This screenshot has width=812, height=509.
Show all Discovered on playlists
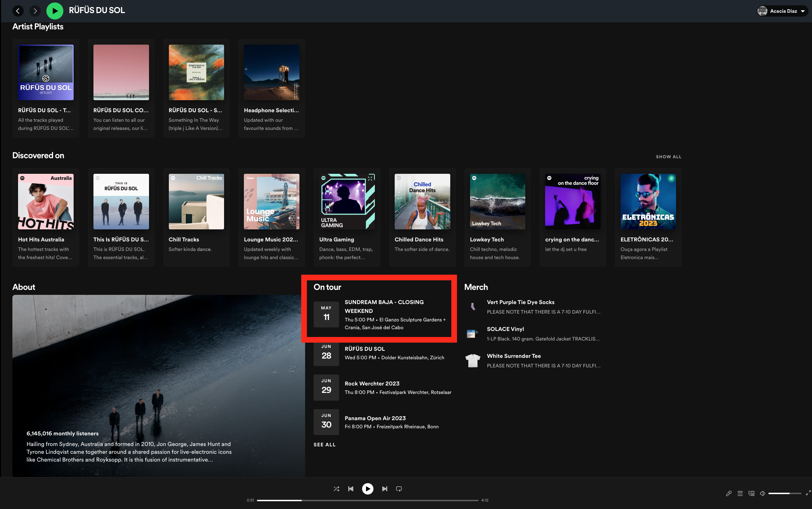click(669, 156)
